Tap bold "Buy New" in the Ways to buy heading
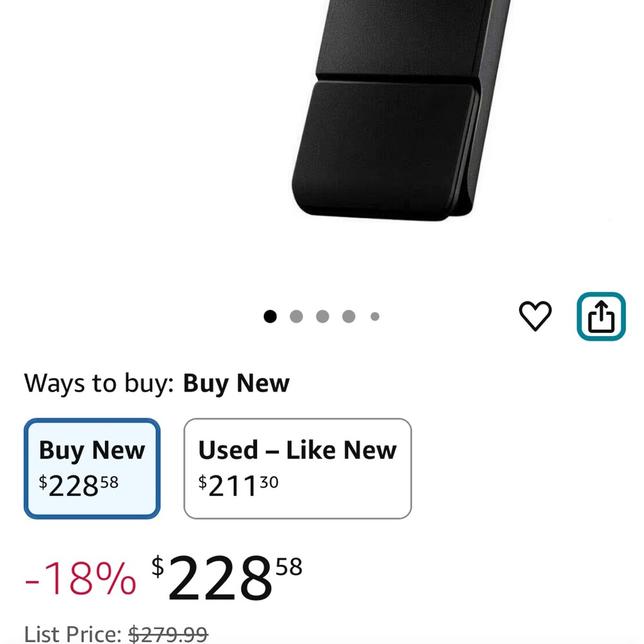This screenshot has width=644, height=644. [236, 383]
